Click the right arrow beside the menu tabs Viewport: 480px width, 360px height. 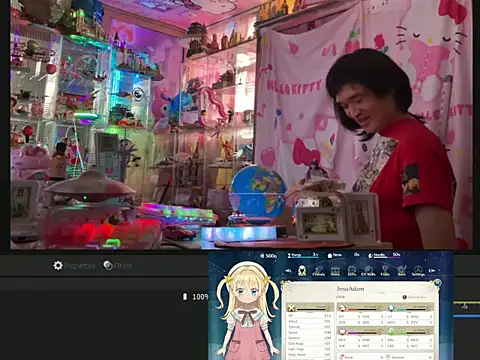[432, 271]
